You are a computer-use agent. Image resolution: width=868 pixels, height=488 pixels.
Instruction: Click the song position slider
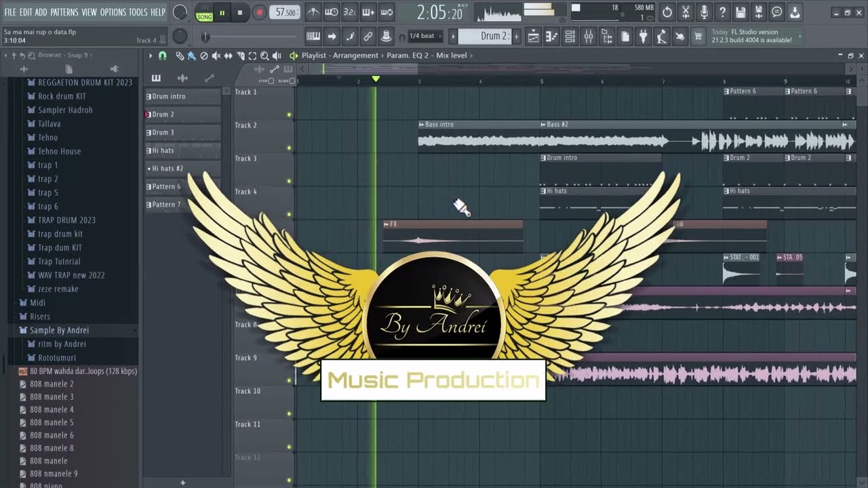[x=248, y=37]
